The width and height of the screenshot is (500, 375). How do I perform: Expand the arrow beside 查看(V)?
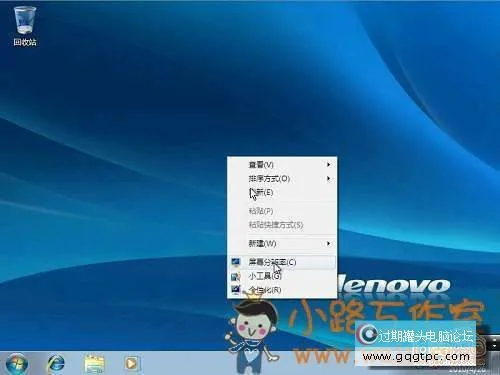point(328,165)
